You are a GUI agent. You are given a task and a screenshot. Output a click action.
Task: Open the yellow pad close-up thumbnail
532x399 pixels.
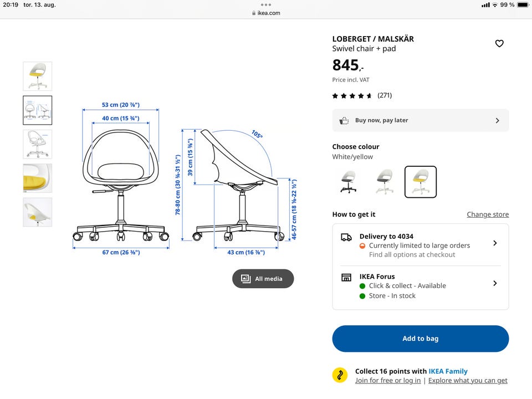point(37,178)
